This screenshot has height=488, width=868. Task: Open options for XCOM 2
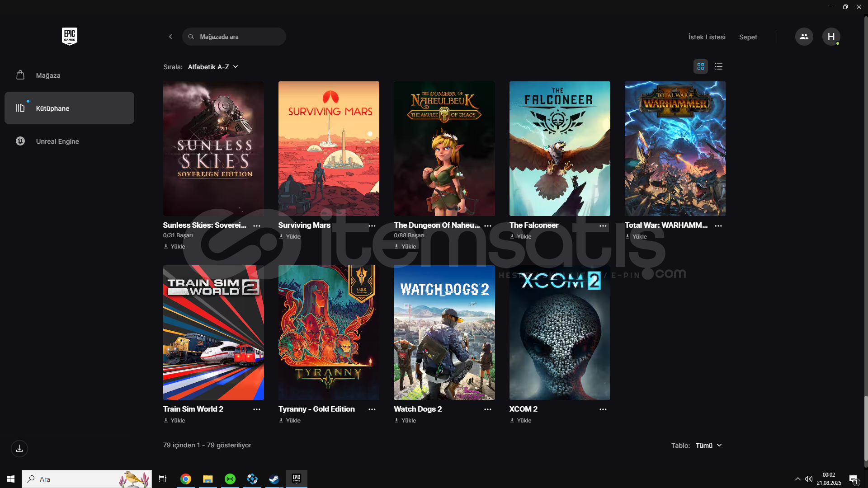603,409
